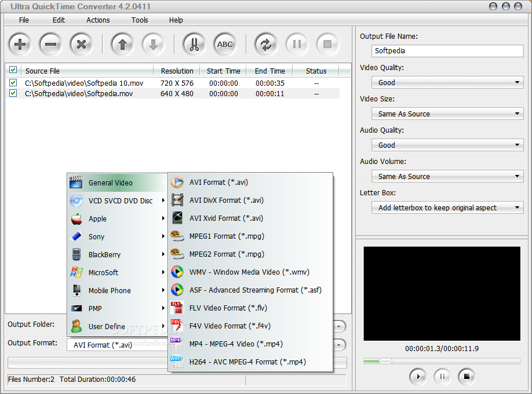532x394 pixels.
Task: Select FLV Video Format (*.flv)
Action: pyautogui.click(x=250, y=308)
